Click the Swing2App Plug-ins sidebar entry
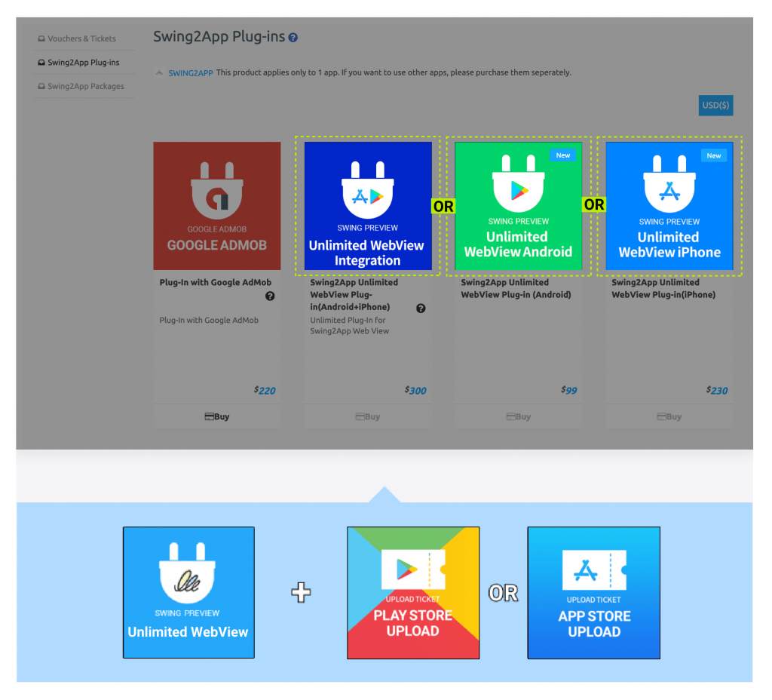This screenshot has width=772, height=700. point(77,62)
